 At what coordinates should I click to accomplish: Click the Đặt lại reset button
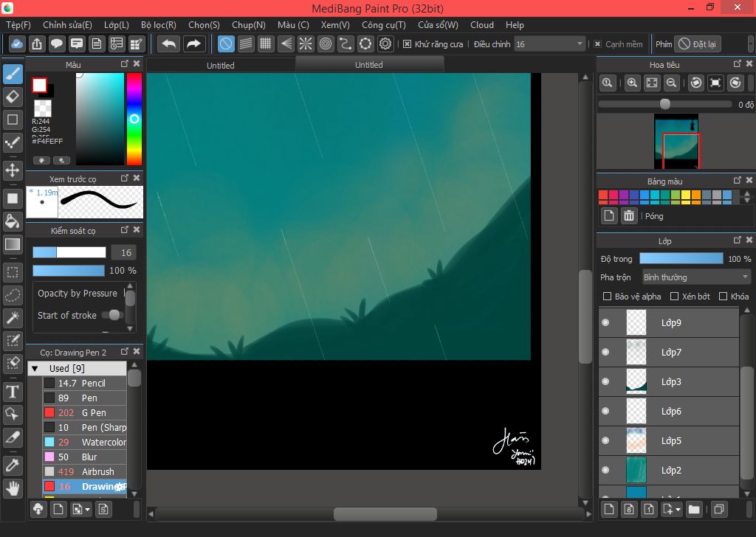[697, 44]
